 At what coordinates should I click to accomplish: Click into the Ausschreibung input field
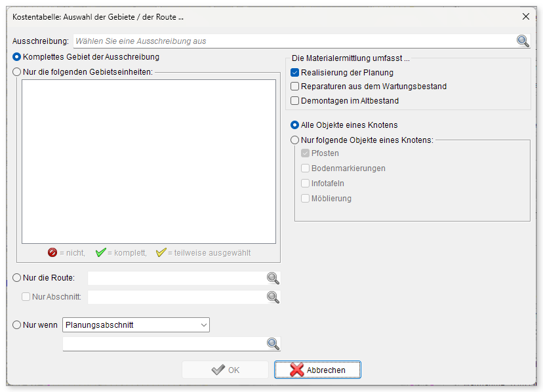pyautogui.click(x=294, y=41)
